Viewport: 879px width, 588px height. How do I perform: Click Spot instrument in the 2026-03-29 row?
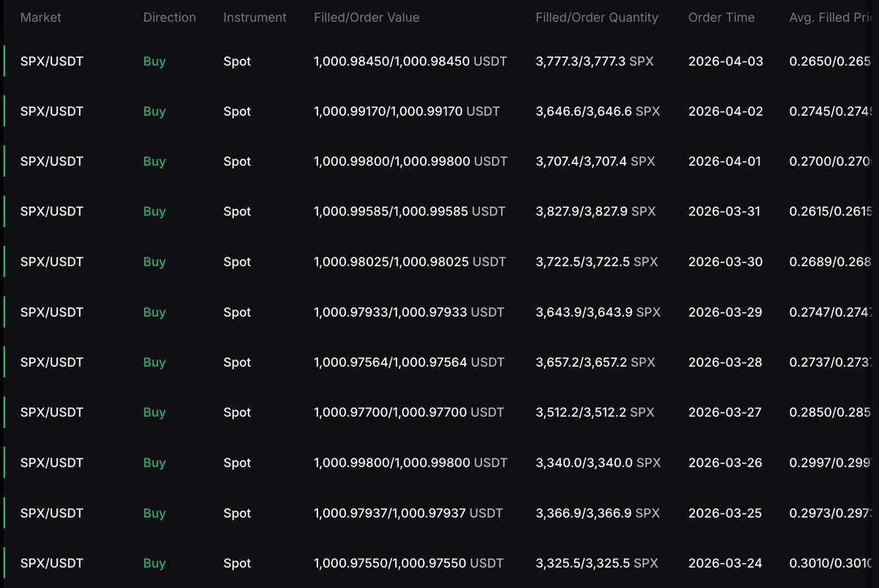coord(237,312)
